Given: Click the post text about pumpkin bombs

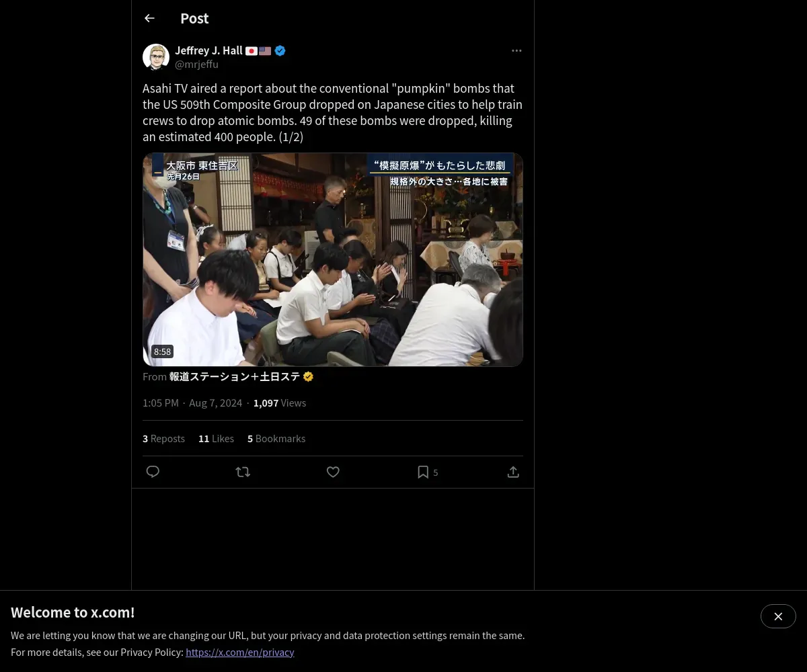Looking at the screenshot, I should 333,112.
